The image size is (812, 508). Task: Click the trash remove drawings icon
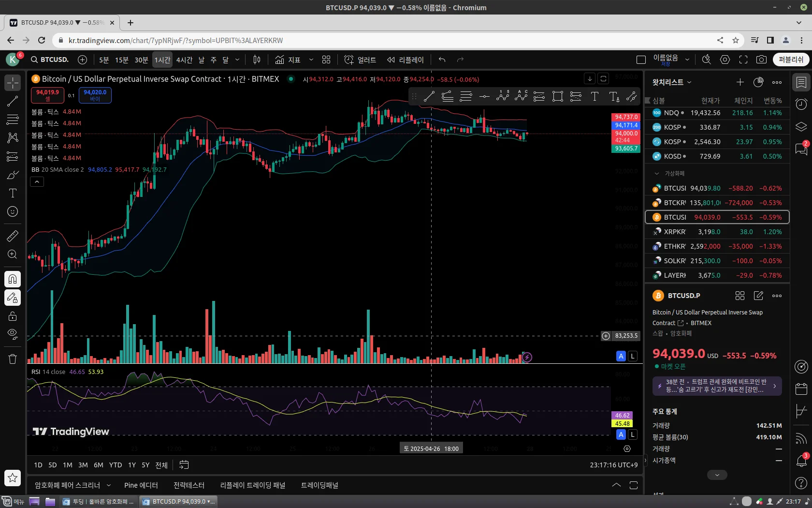pos(13,359)
